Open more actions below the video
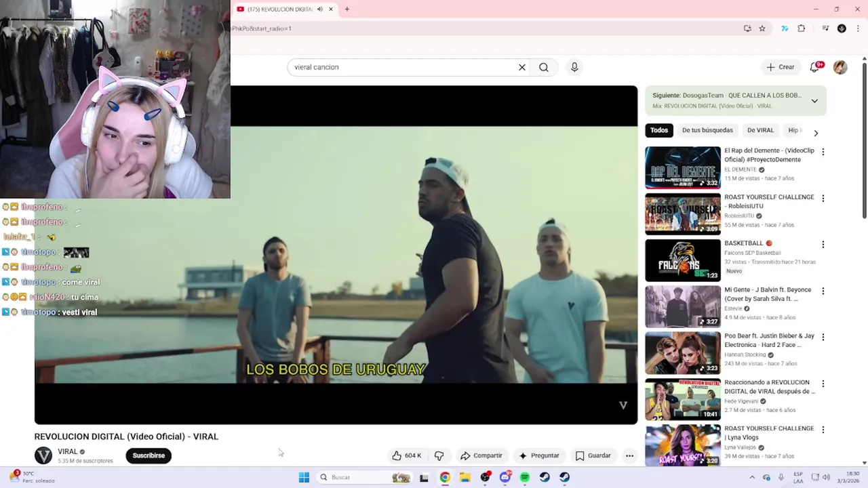 point(629,455)
